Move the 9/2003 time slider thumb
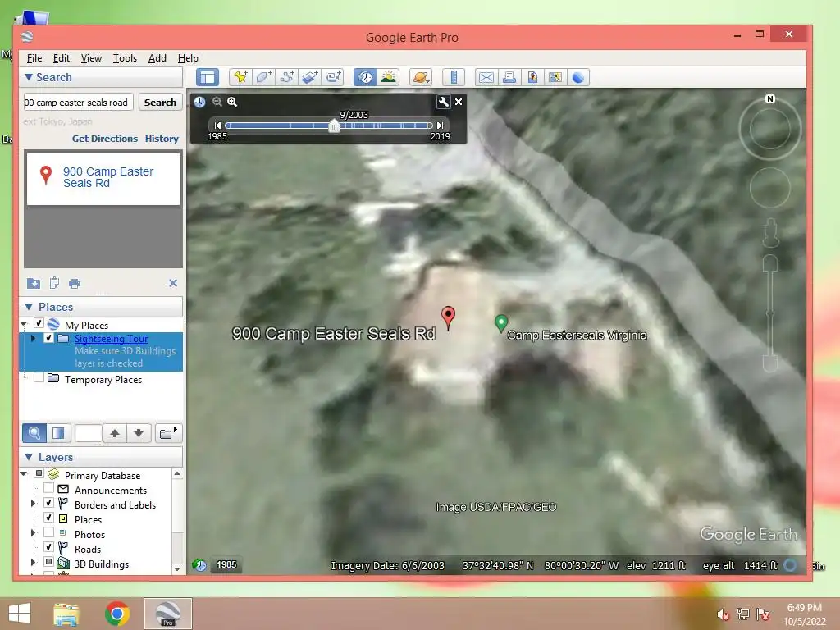Screen dimensions: 840x630 pos(334,126)
